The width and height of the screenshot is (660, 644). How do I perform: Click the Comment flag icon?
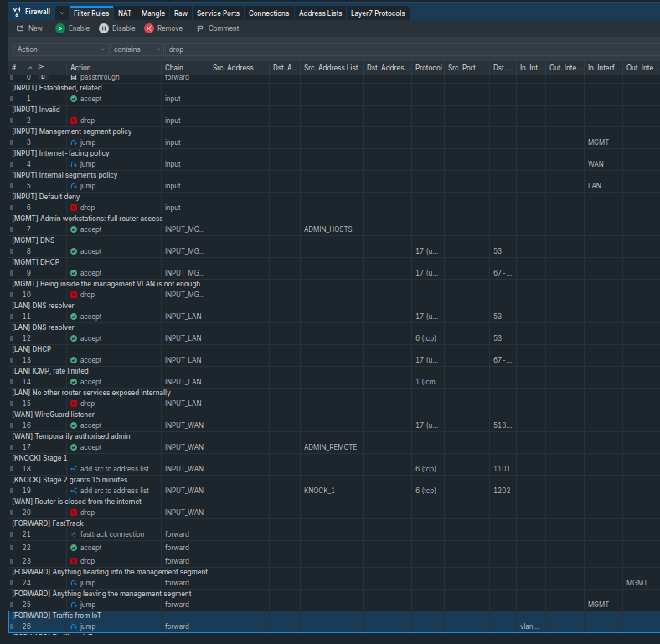point(200,28)
